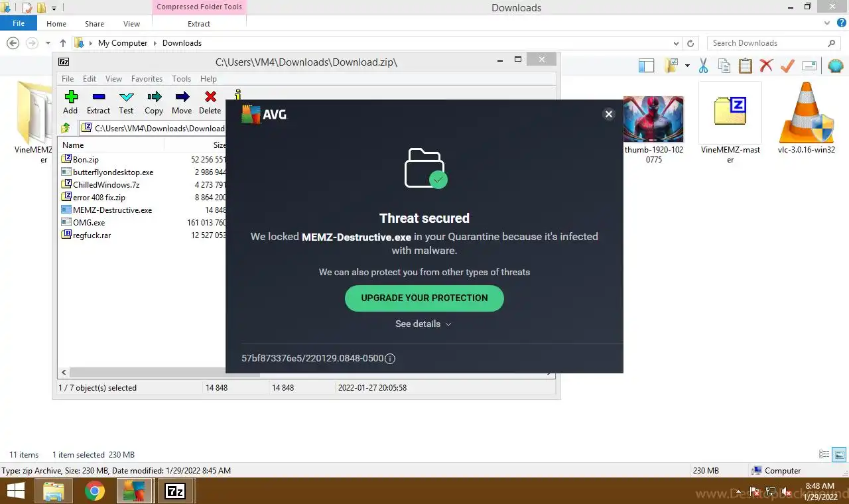The height and width of the screenshot is (504, 849).
Task: Select the vlc-3.0.16-win32 installer
Action: [x=807, y=119]
